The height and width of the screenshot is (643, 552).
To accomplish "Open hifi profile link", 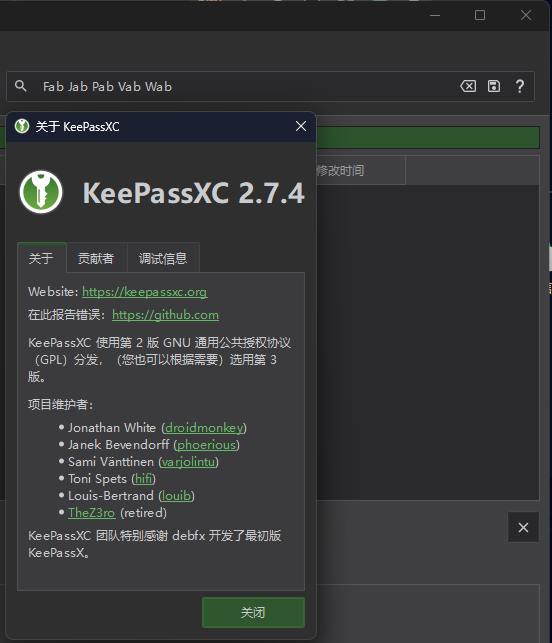I will pos(144,479).
